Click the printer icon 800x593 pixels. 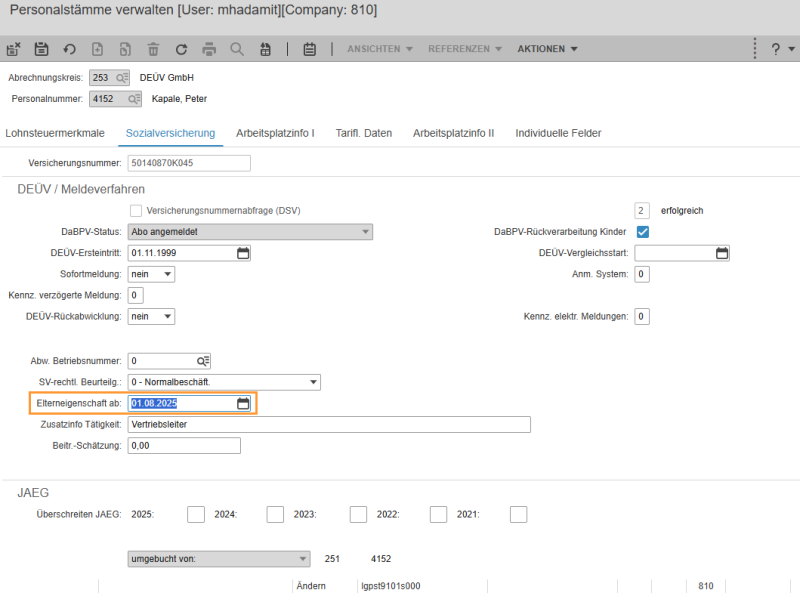(209, 49)
